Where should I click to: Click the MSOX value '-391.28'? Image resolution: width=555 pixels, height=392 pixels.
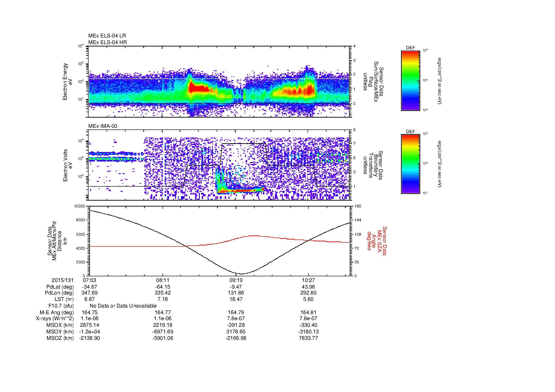coord(236,325)
